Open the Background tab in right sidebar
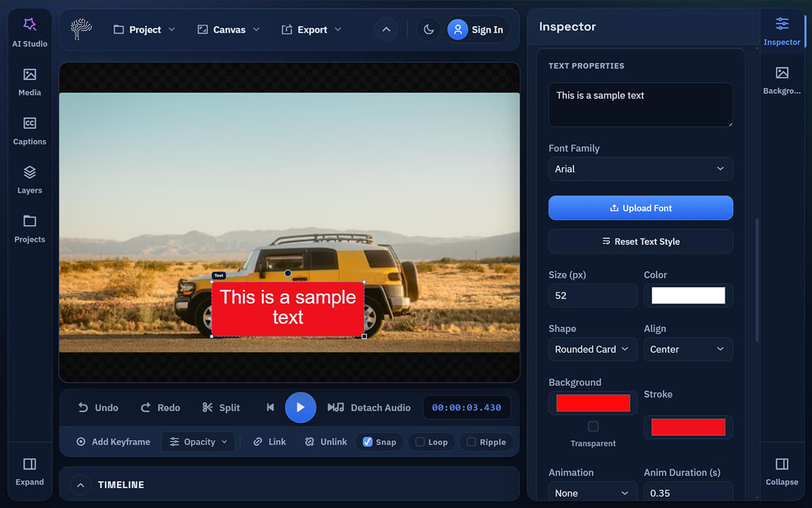The image size is (812, 508). pos(782,80)
